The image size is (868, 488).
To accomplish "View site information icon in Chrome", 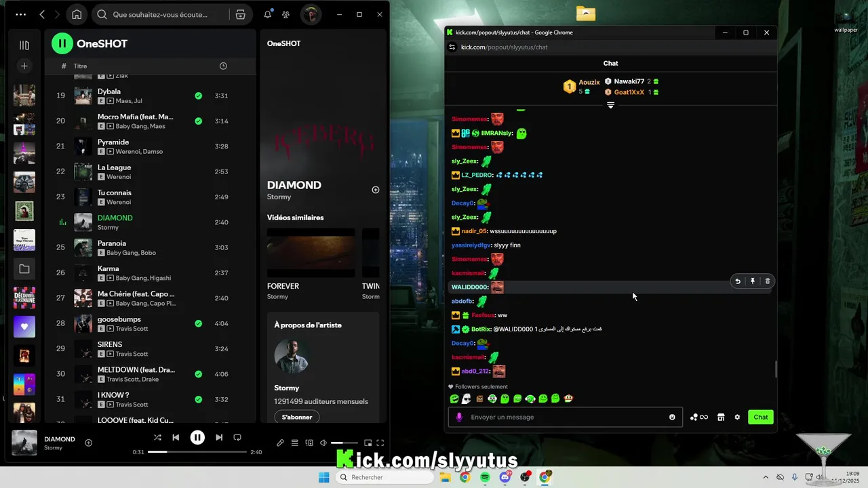I will tap(452, 47).
